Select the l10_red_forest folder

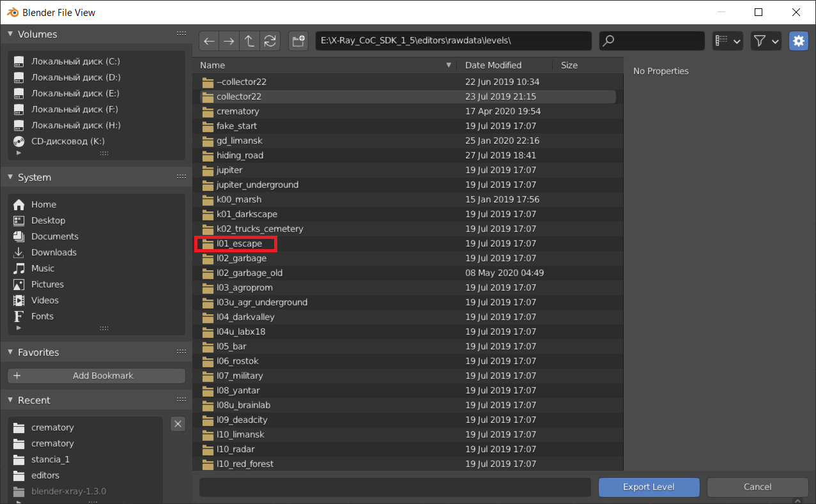(408, 464)
